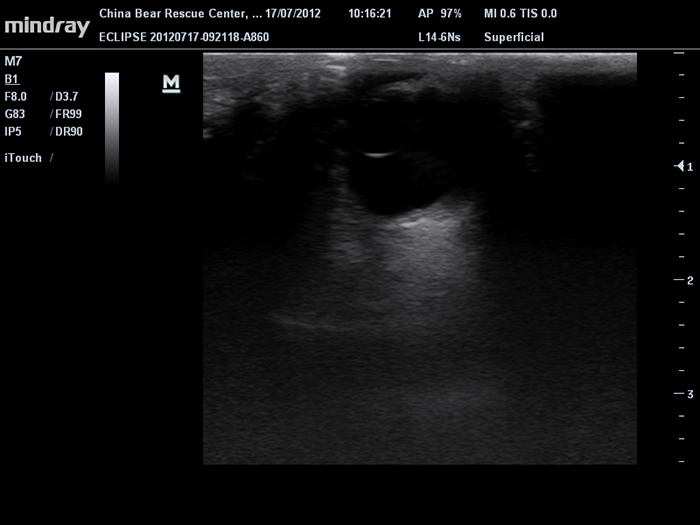This screenshot has width=700, height=525.
Task: Click the M7 system model label
Action: point(13,61)
